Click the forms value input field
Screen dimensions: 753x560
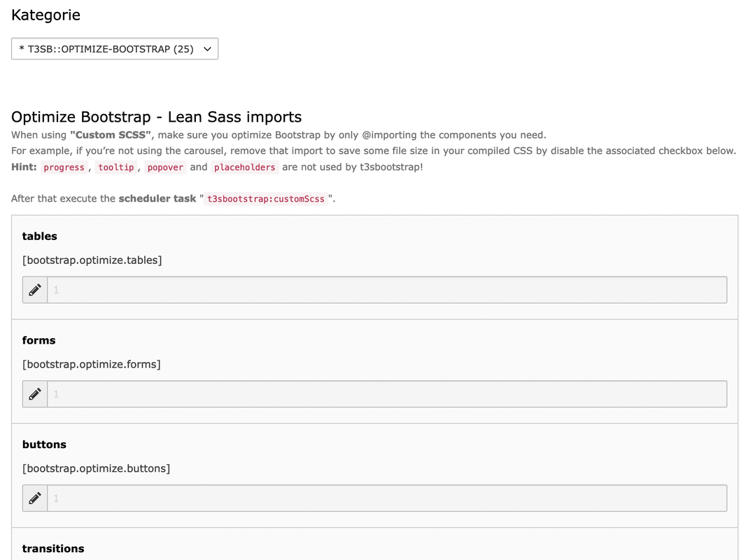click(x=387, y=394)
